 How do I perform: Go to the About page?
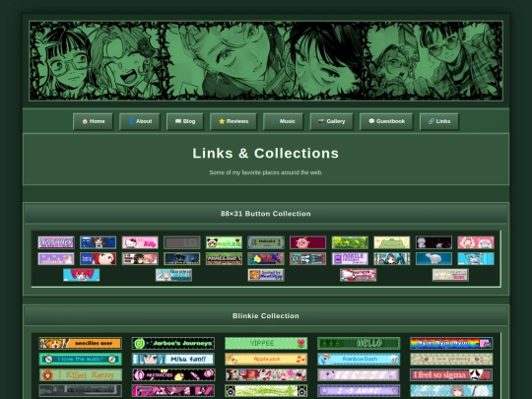[140, 121]
